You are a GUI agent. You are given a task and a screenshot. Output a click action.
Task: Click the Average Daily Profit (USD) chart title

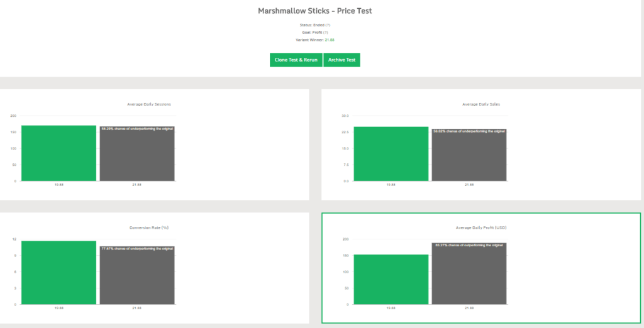[481, 227]
